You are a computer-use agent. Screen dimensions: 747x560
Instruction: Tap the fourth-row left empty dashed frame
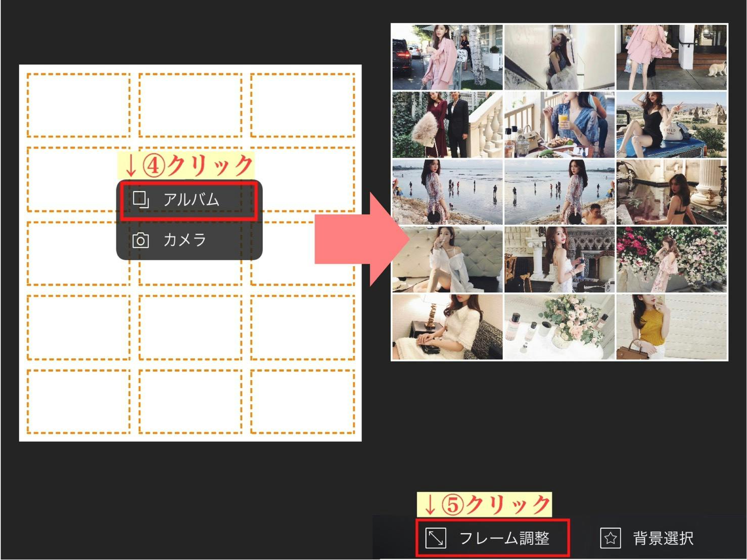[x=78, y=328]
